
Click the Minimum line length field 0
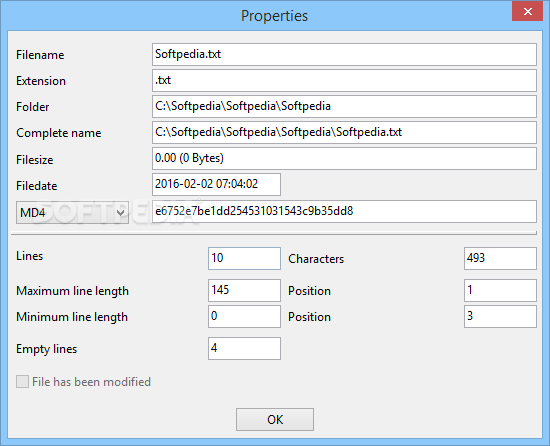[244, 316]
